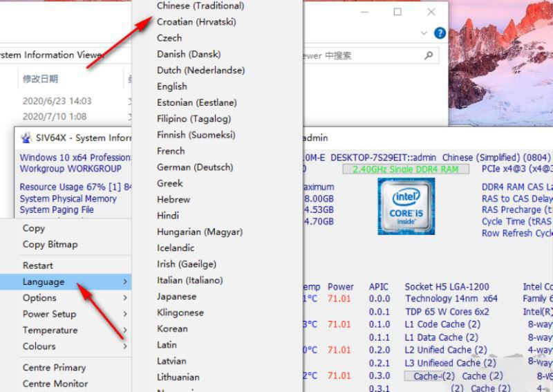The image size is (553, 392).
Task: Click L1 Data Cache (2) text
Action: point(442,337)
